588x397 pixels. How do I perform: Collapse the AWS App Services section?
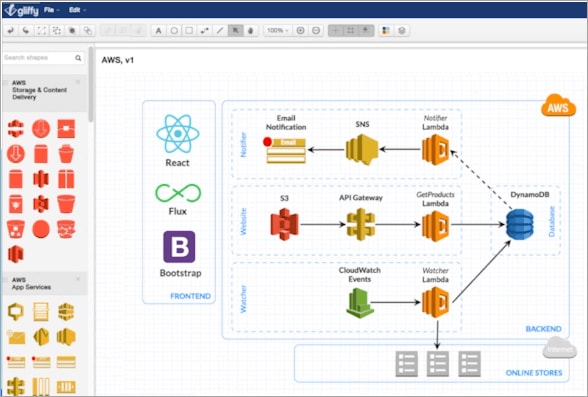tap(78, 279)
